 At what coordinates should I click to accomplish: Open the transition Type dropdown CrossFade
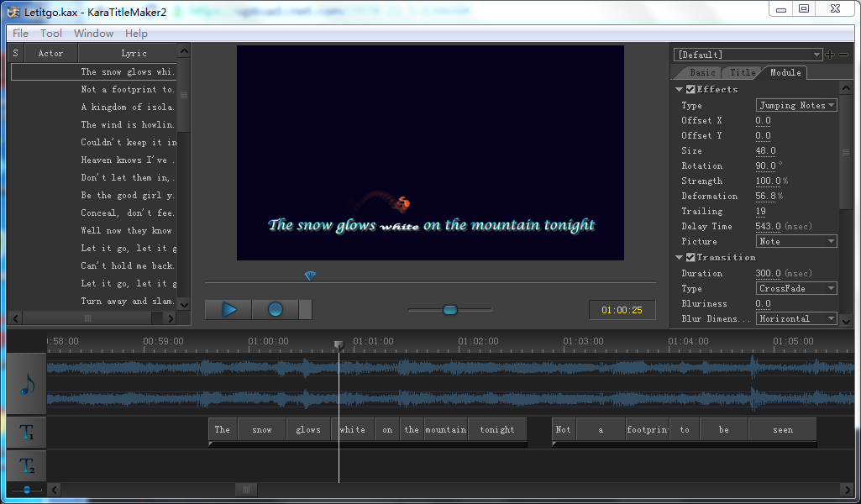tap(796, 288)
